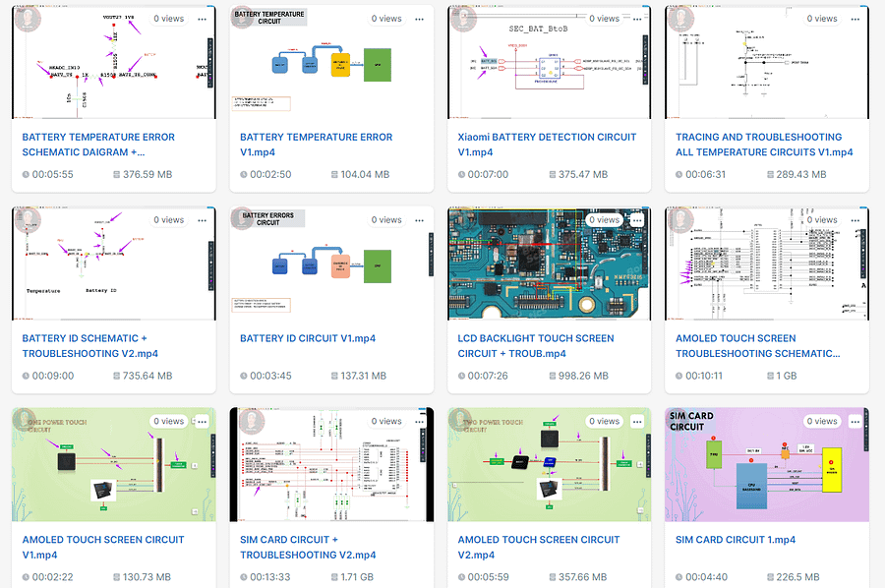Open more options for AMOLED TOUCH SCREEN CIRCUIT V2.mp4
The width and height of the screenshot is (885, 588).
click(x=637, y=422)
